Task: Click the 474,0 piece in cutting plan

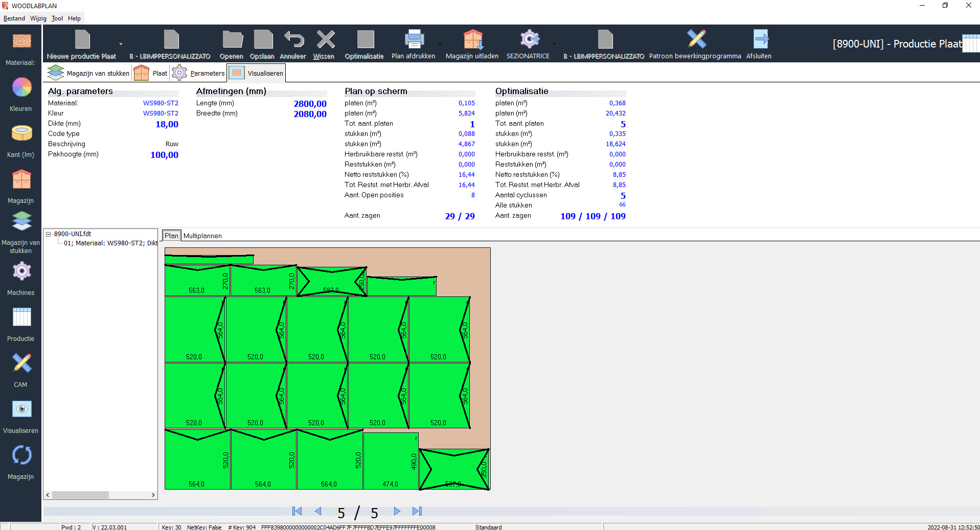Action: pos(391,462)
